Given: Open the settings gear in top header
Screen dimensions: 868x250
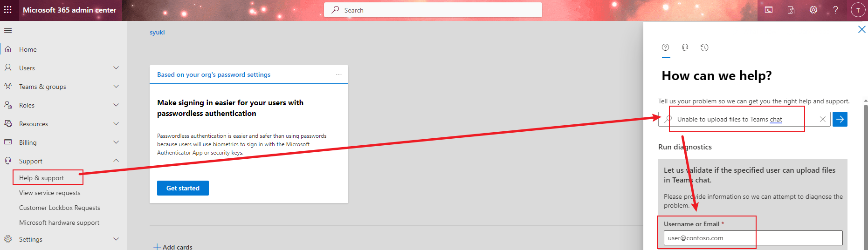Looking at the screenshot, I should tap(813, 10).
